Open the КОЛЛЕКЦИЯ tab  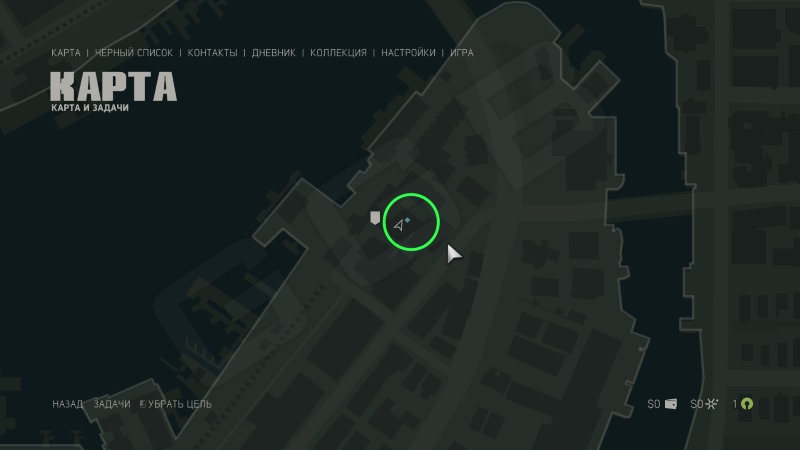[338, 53]
